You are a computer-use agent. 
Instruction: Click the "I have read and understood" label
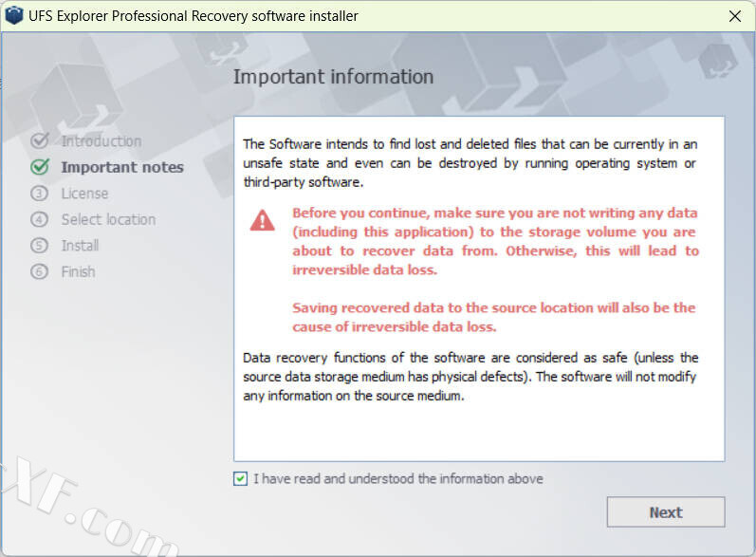(398, 479)
